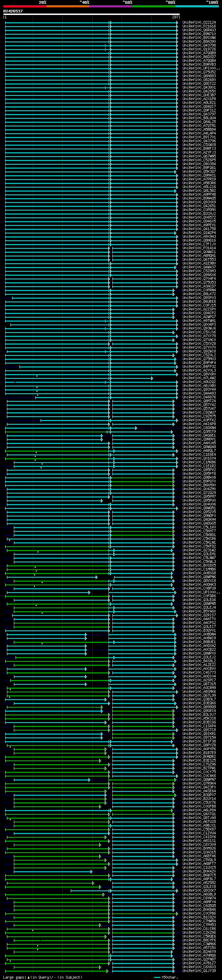Select hit label UniRef100_C5KHT7

pyautogui.click(x=199, y=531)
